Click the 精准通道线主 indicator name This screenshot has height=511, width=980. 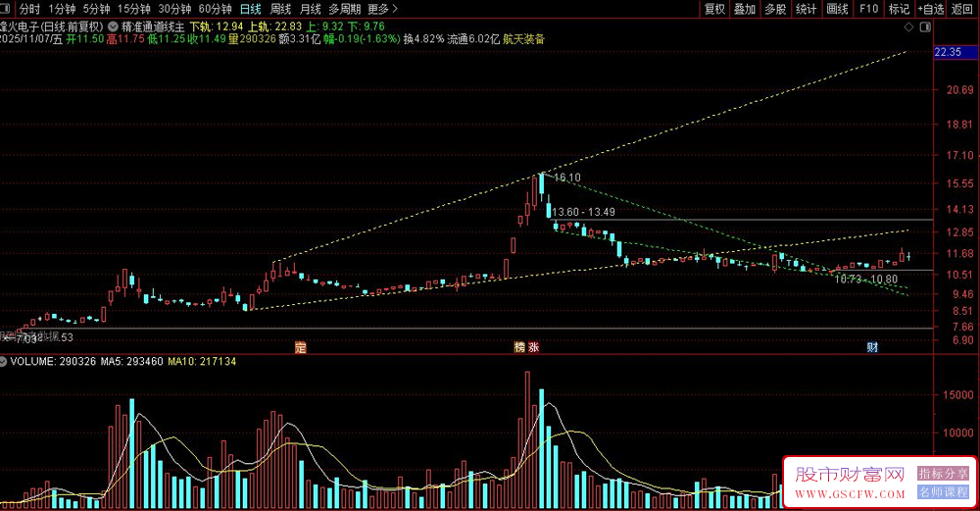point(153,26)
